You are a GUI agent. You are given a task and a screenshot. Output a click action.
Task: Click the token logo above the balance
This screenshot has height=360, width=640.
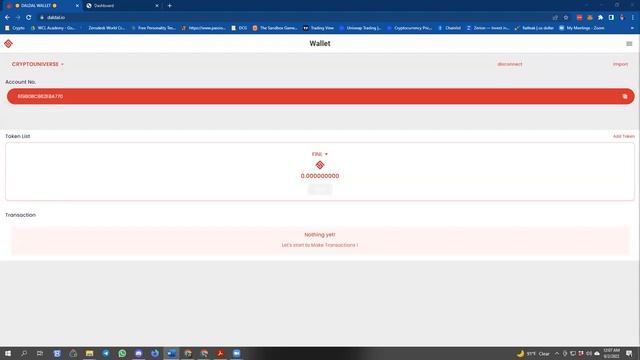pyautogui.click(x=320, y=165)
